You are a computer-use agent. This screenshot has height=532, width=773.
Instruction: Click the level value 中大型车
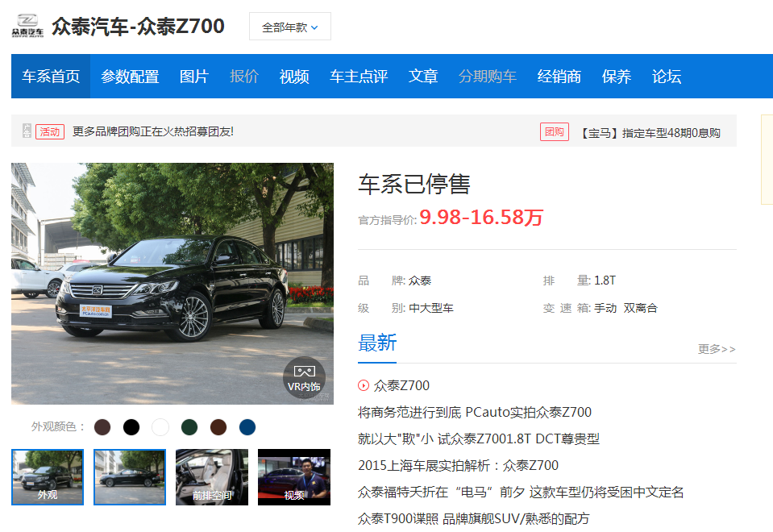click(431, 308)
